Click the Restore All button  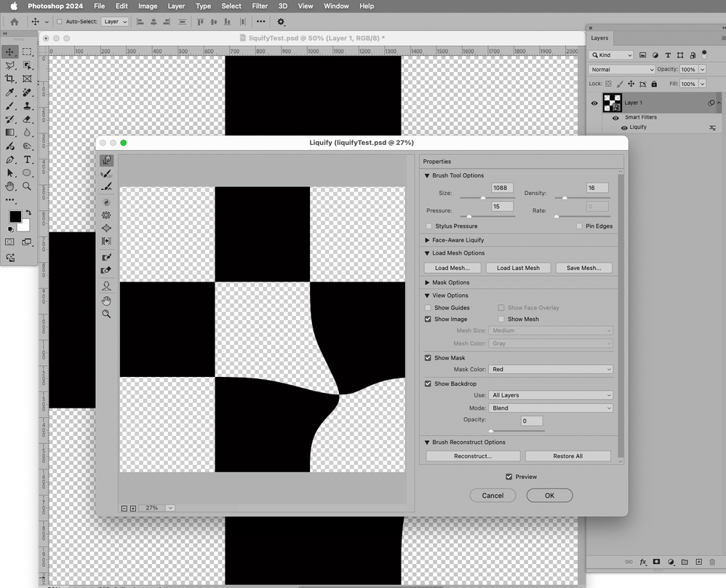point(567,456)
